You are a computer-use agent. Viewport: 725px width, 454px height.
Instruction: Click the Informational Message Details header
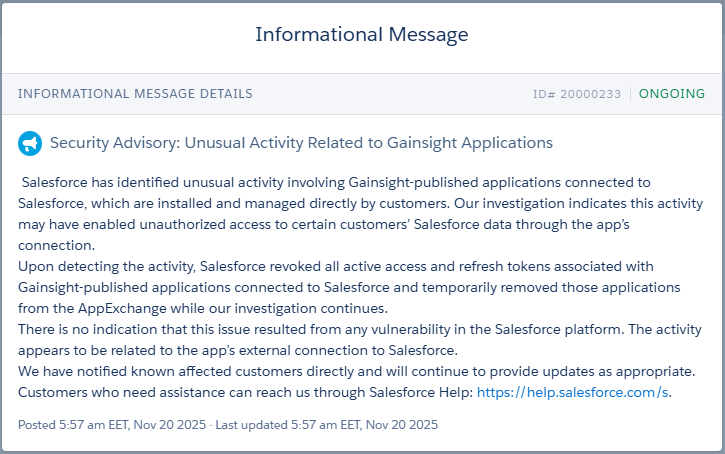[135, 94]
